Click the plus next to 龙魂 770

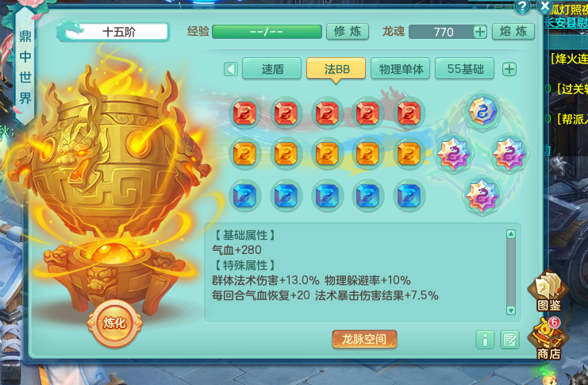[x=479, y=32]
